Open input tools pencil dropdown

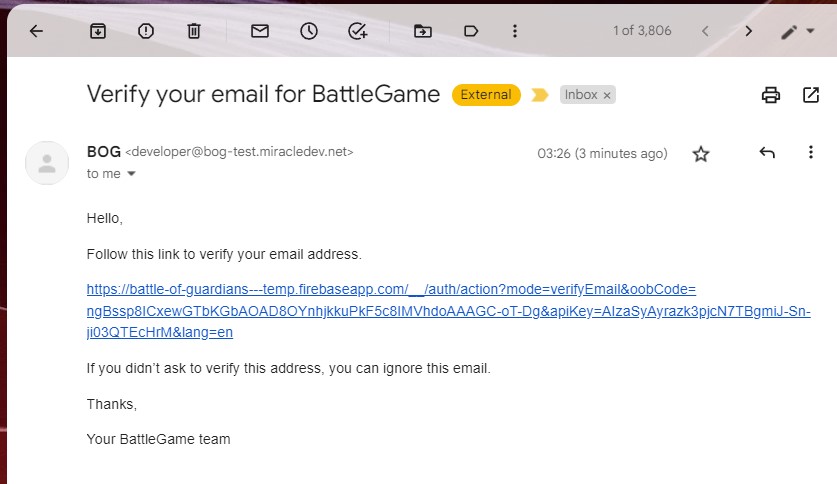(x=797, y=31)
